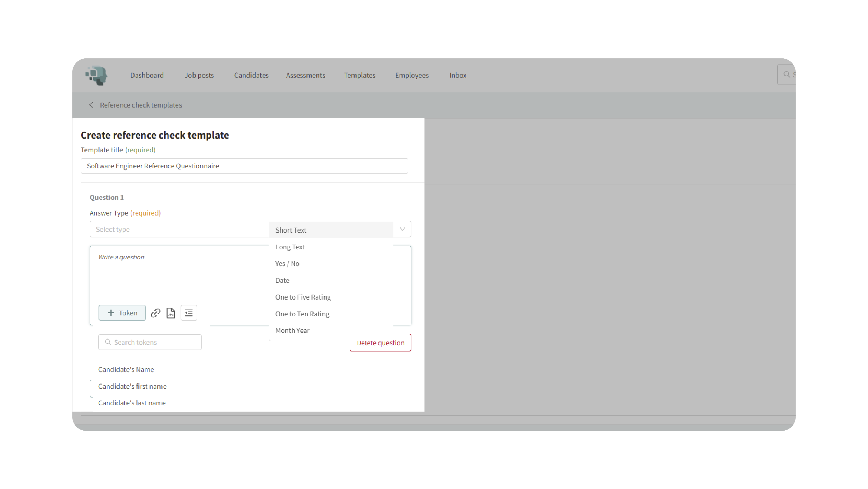Viewport: 868px width, 489px height.
Task: Choose Short Text answer type
Action: 291,230
